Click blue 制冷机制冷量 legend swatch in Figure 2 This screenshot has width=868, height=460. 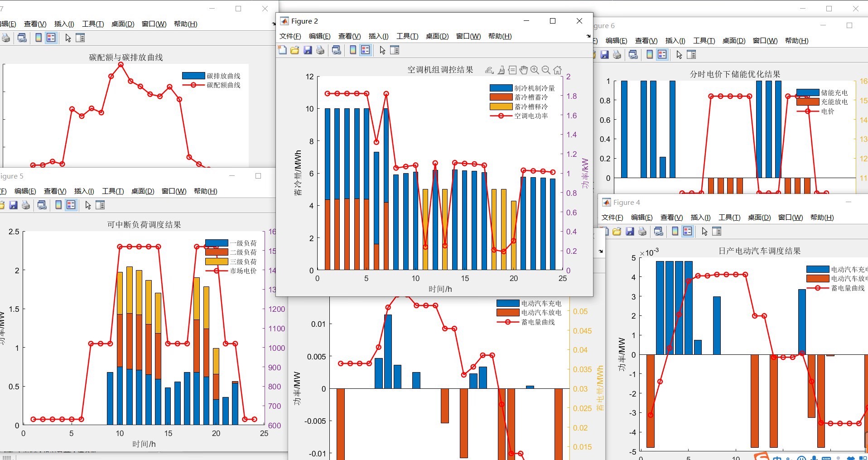coord(501,88)
